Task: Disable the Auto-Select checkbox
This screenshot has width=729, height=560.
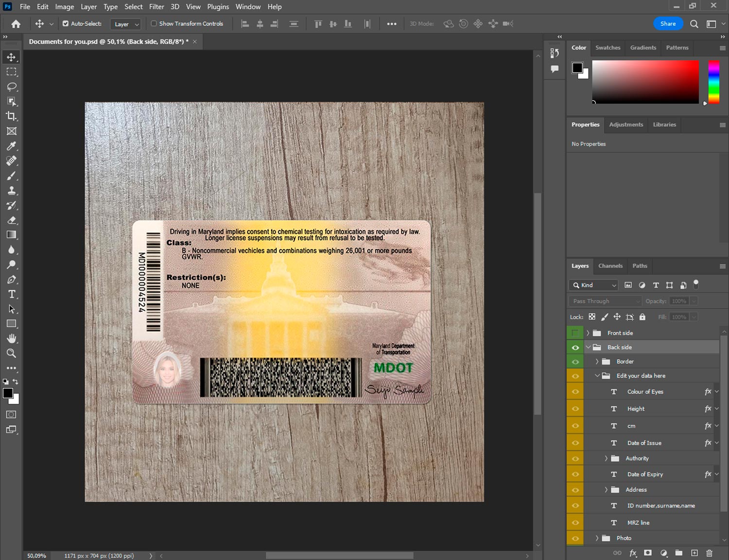Action: pyautogui.click(x=66, y=23)
